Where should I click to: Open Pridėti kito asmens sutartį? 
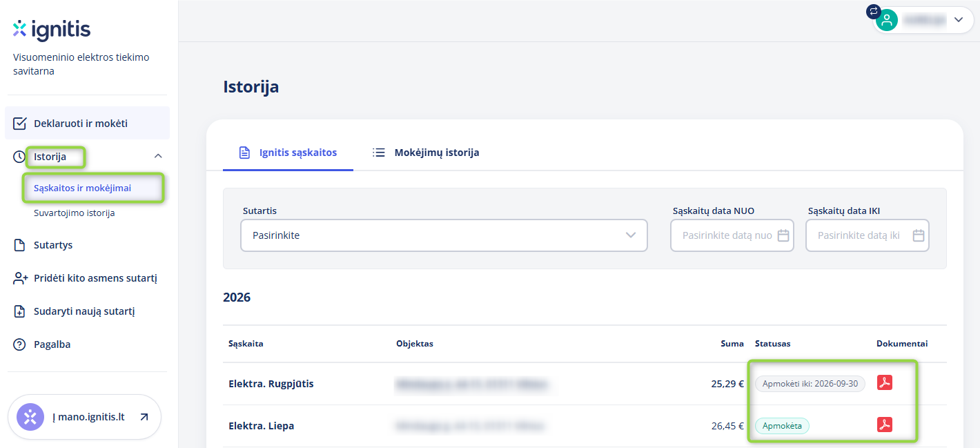95,278
